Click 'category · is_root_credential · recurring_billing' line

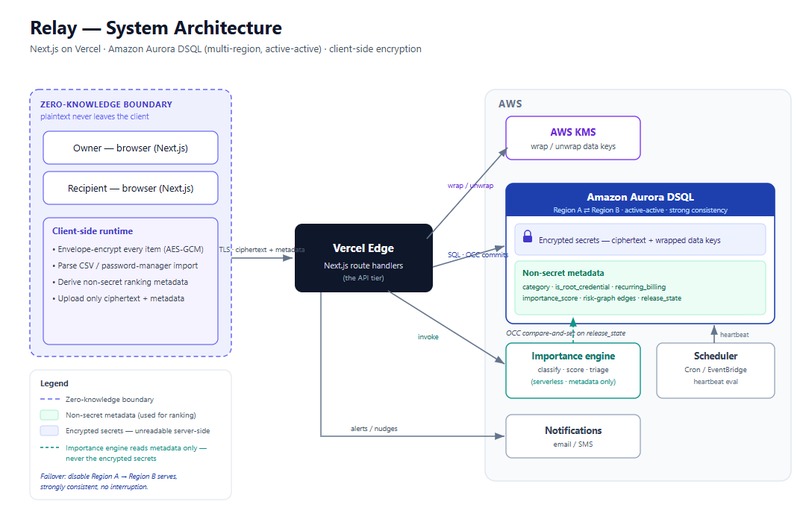tap(594, 287)
